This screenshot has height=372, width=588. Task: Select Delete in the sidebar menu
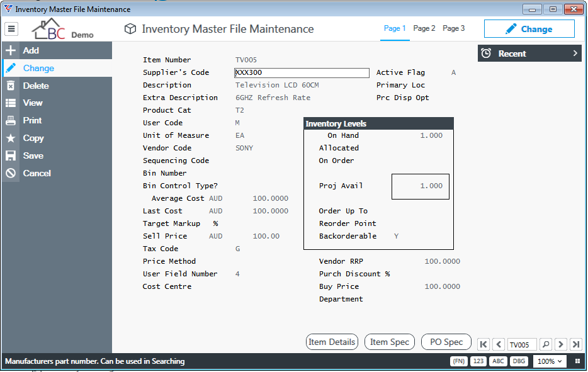(x=57, y=86)
